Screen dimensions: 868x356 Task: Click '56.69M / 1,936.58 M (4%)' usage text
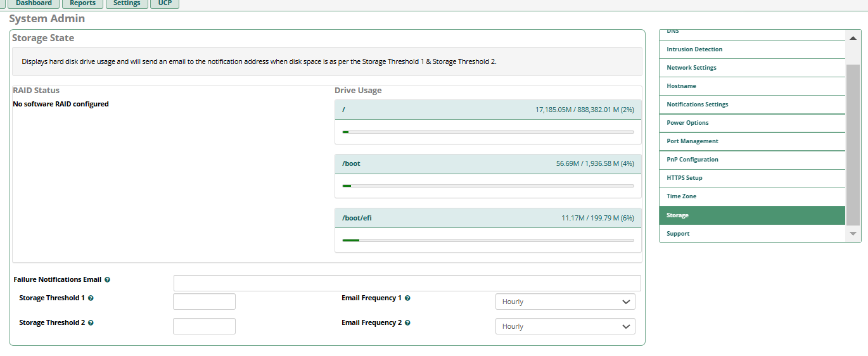(595, 163)
